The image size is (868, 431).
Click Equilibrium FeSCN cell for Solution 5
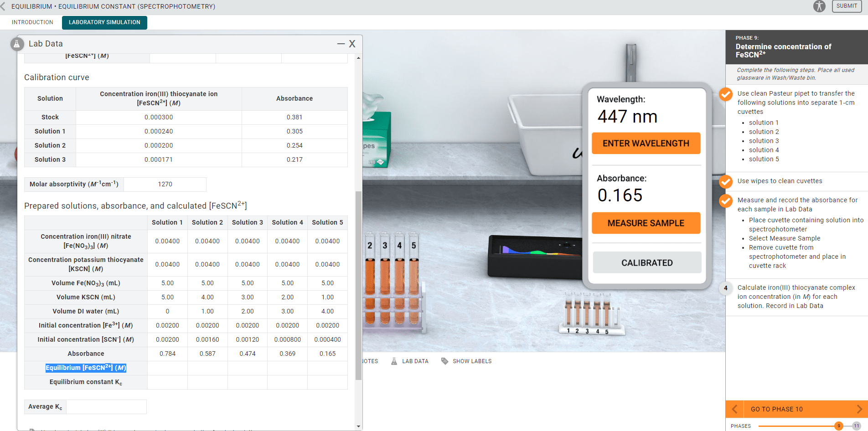coord(327,368)
